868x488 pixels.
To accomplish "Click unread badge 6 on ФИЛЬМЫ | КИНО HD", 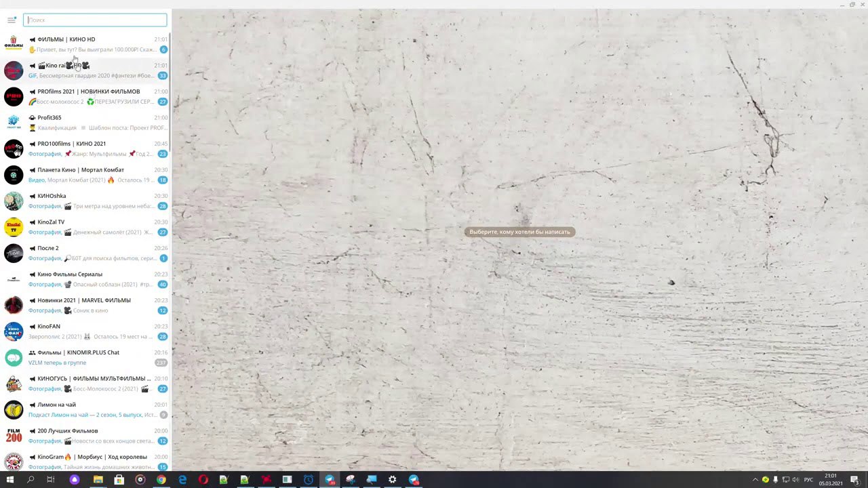I will (163, 49).
